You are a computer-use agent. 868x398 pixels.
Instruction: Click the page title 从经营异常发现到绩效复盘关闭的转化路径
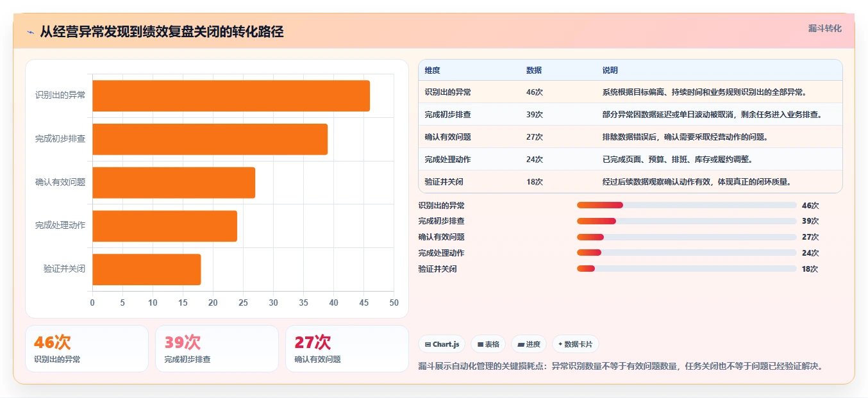tap(162, 31)
